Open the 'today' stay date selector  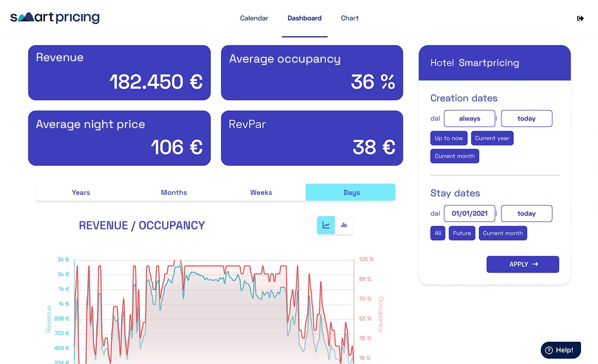tap(526, 213)
